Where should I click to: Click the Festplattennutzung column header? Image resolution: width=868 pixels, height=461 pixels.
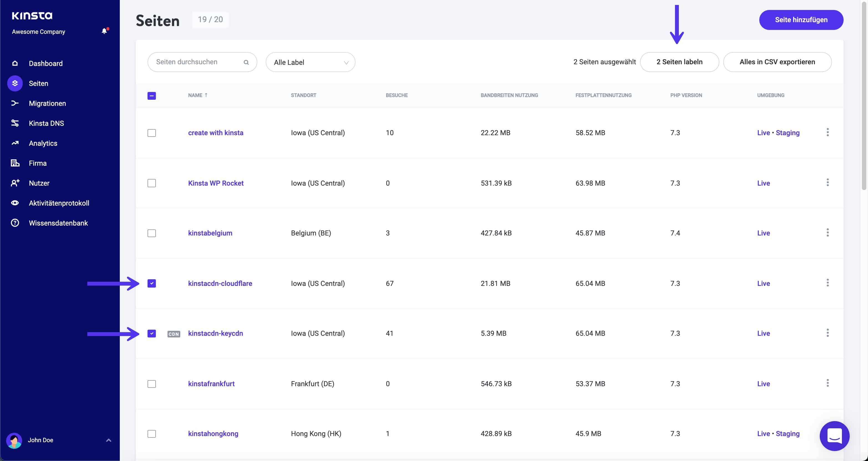click(603, 95)
